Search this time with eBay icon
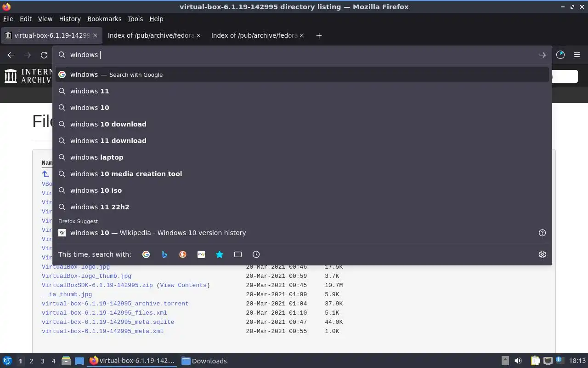This screenshot has width=588, height=368. (201, 254)
